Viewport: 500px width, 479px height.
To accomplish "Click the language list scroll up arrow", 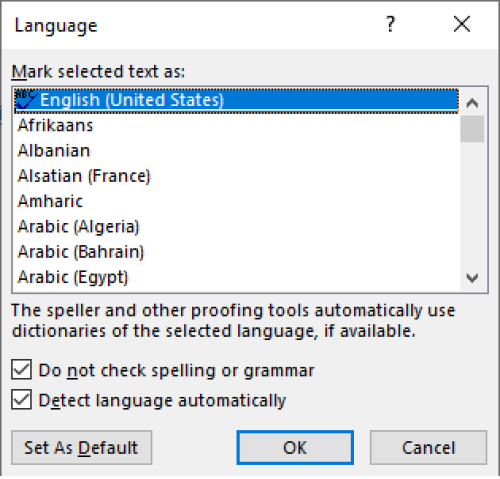I will [472, 103].
